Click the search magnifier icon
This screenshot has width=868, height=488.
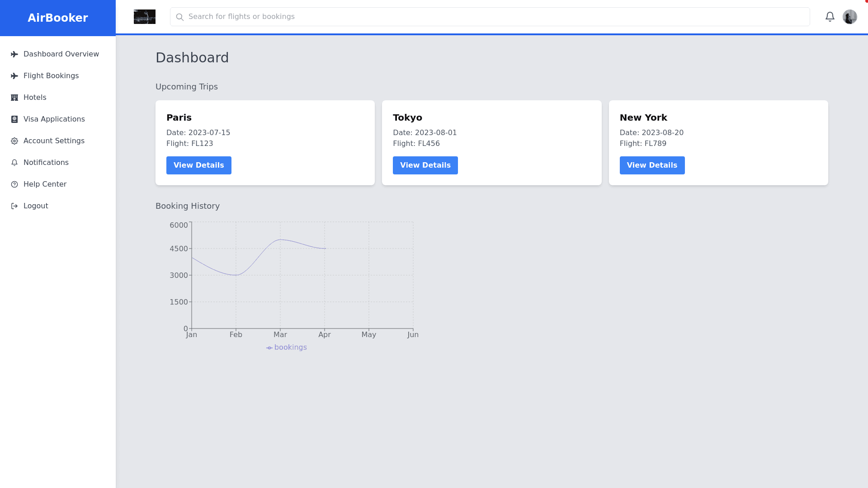[180, 17]
